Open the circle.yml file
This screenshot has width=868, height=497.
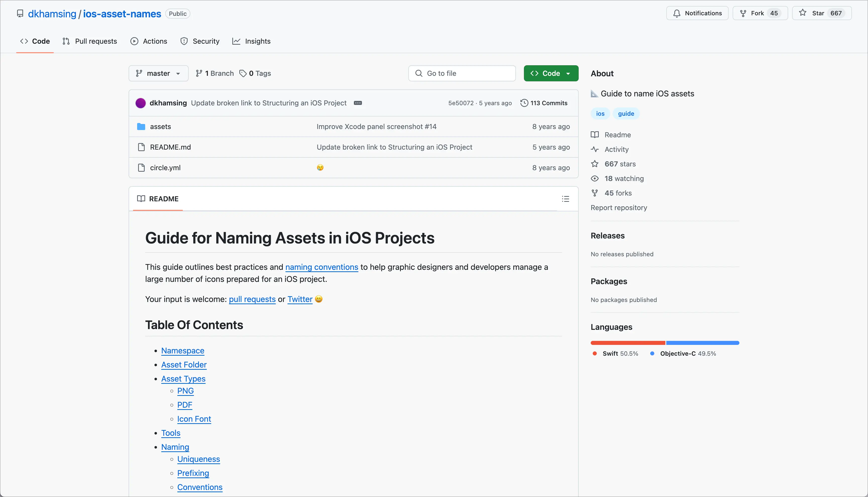pos(165,168)
